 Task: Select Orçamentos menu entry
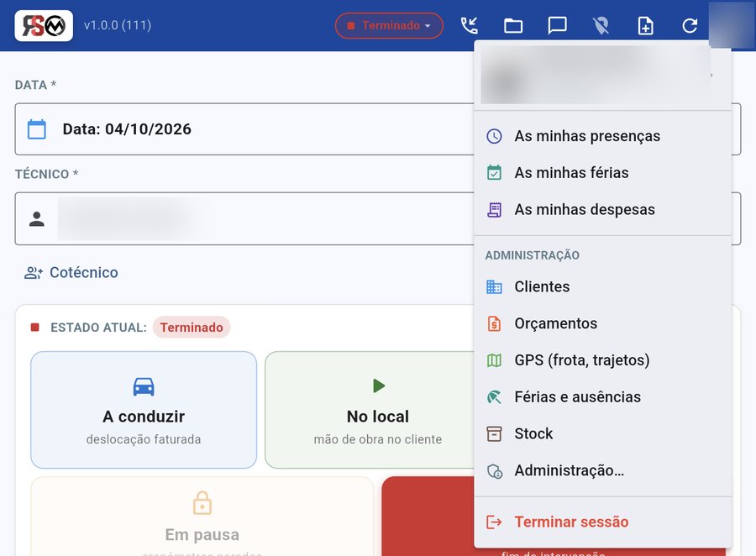(x=602, y=323)
